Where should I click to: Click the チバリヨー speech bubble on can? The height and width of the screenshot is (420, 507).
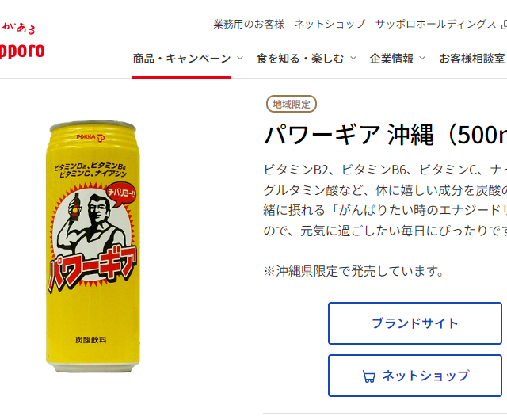click(x=121, y=194)
